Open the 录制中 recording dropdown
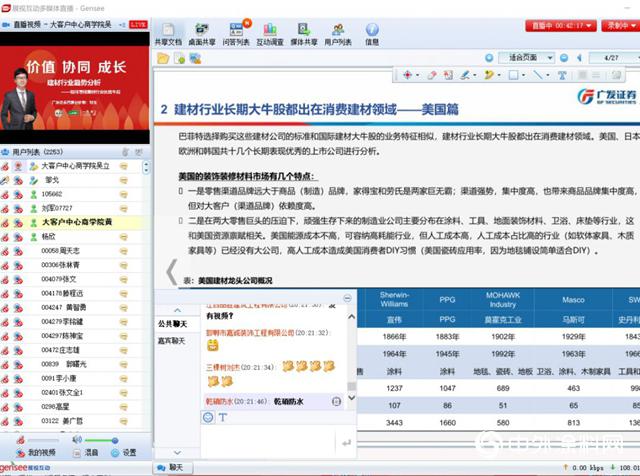 [x=620, y=26]
